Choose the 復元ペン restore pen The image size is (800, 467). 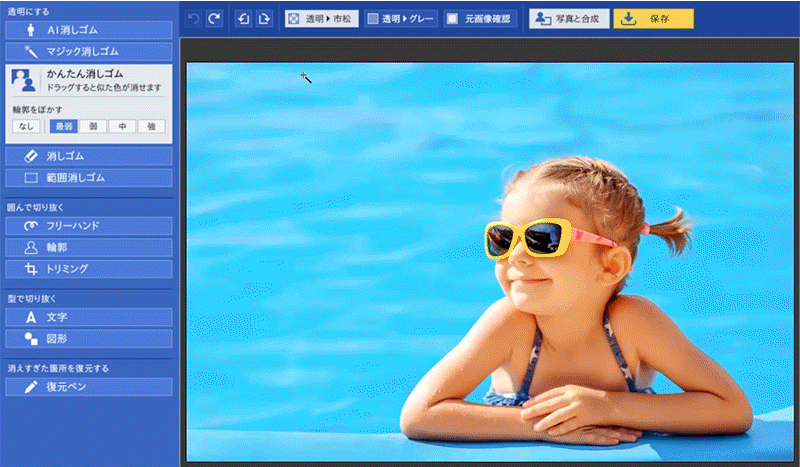click(88, 387)
